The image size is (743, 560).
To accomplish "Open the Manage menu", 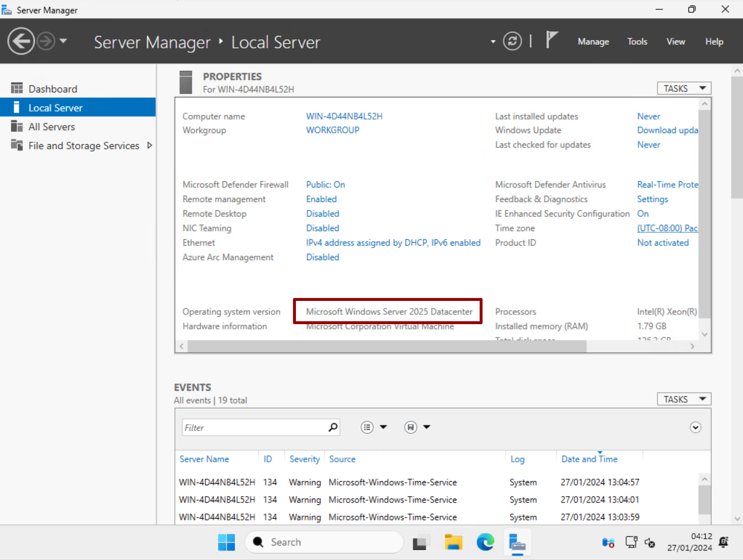I will tap(593, 41).
